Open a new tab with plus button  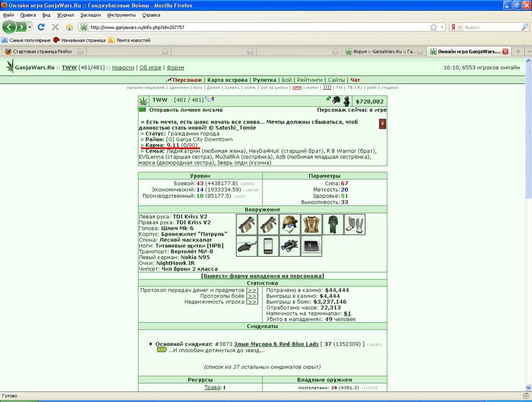[x=518, y=51]
